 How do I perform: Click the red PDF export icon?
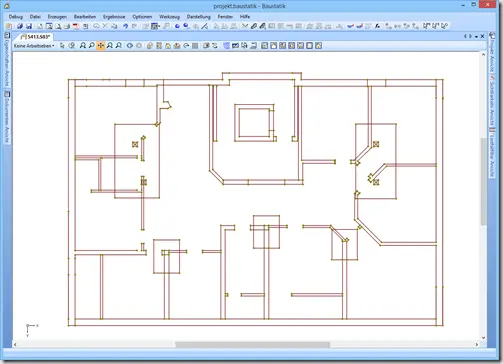tap(76, 26)
